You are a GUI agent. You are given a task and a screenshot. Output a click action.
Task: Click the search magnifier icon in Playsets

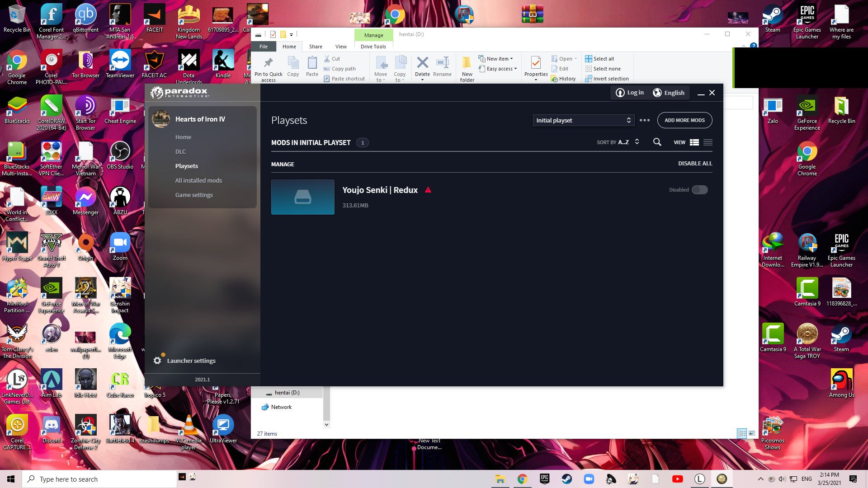657,142
